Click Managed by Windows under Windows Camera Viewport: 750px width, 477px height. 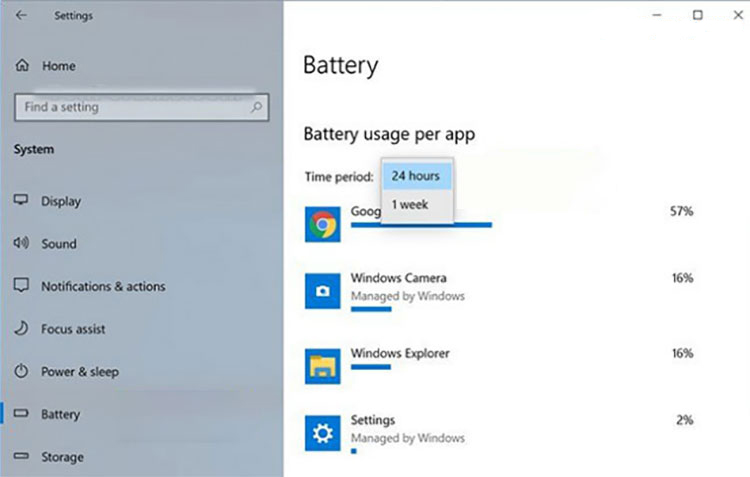tap(408, 296)
